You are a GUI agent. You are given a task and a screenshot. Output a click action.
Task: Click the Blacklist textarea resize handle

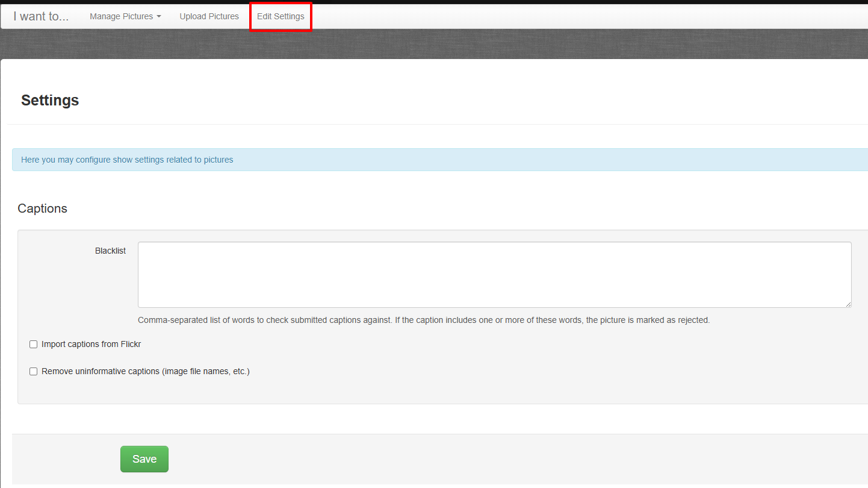click(848, 304)
